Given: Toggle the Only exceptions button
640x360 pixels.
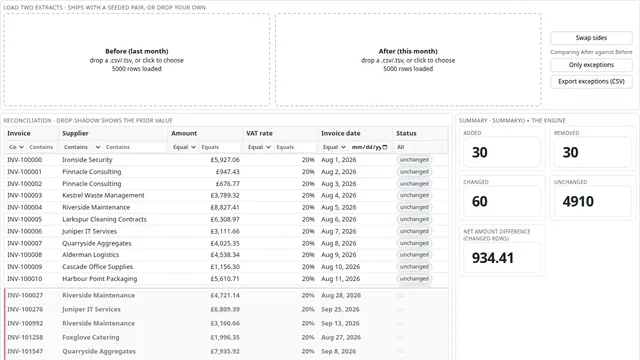Looking at the screenshot, I should click(x=591, y=65).
